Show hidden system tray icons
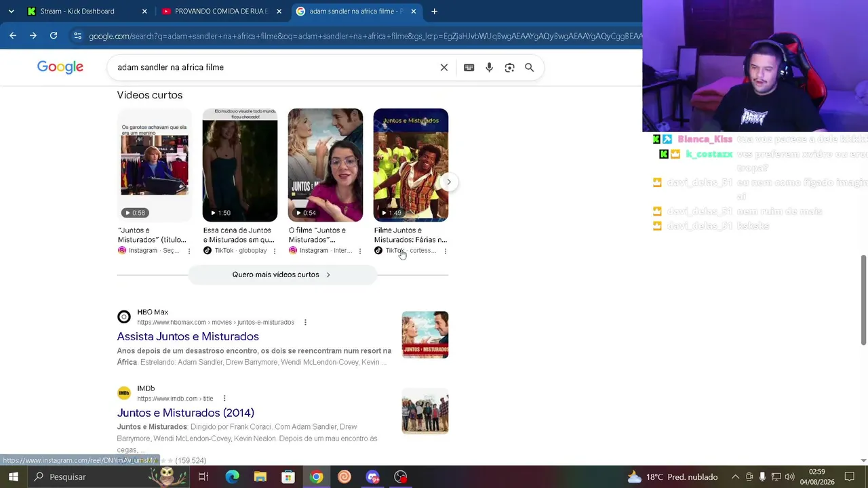Image resolution: width=868 pixels, height=488 pixels. [x=735, y=477]
